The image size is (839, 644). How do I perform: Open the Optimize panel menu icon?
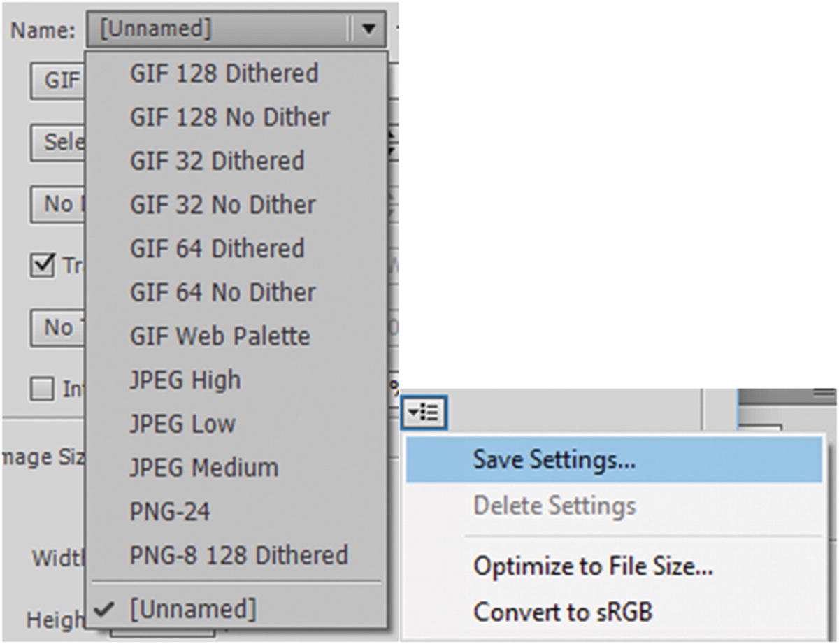[x=424, y=412]
